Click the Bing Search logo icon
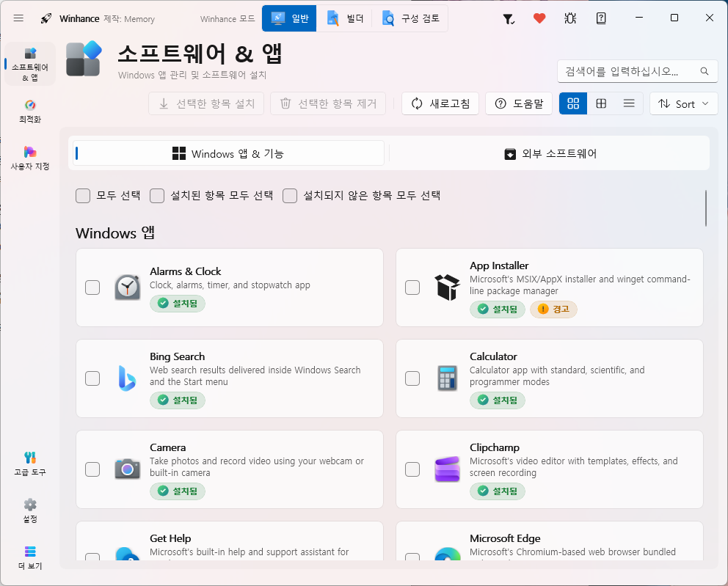Image resolution: width=728 pixels, height=586 pixels. [x=127, y=378]
